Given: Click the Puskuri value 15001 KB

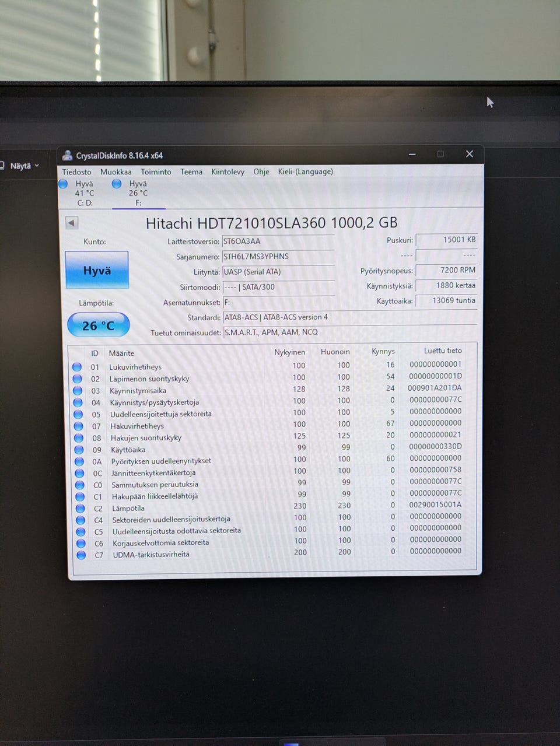Looking at the screenshot, I should click(446, 240).
